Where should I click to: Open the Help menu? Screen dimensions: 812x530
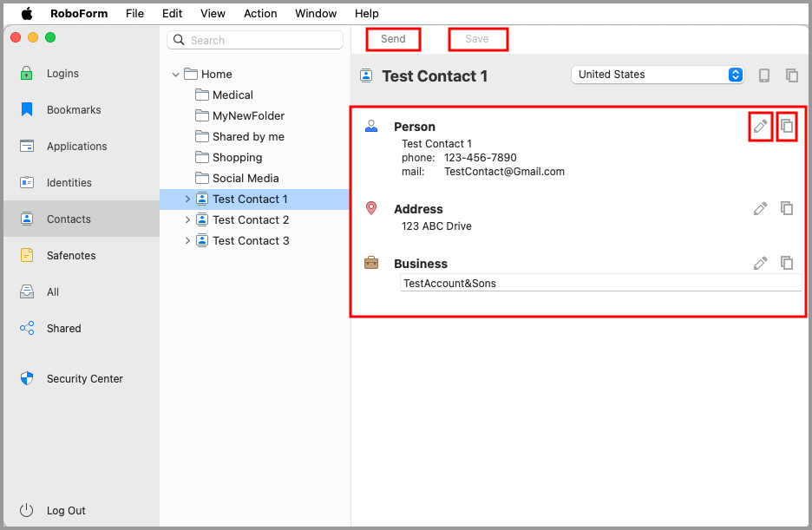pyautogui.click(x=367, y=14)
